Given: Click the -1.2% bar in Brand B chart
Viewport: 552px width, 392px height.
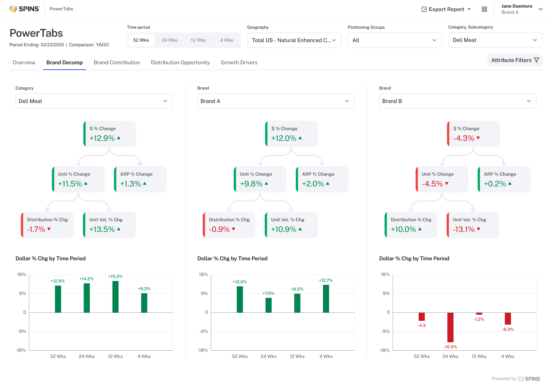Looking at the screenshot, I should point(479,314).
